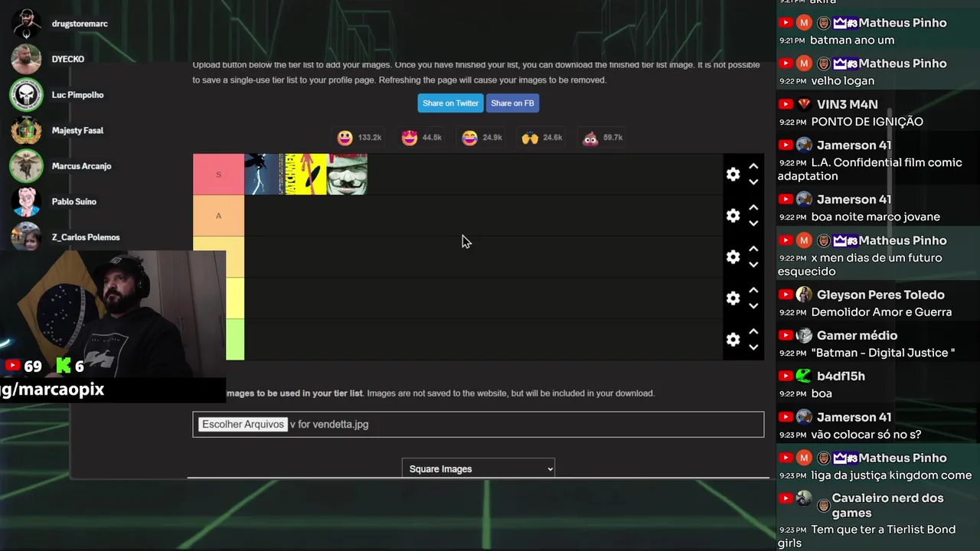Screen dimensions: 980x551
Task: Select A tier orange label
Action: pyautogui.click(x=218, y=216)
